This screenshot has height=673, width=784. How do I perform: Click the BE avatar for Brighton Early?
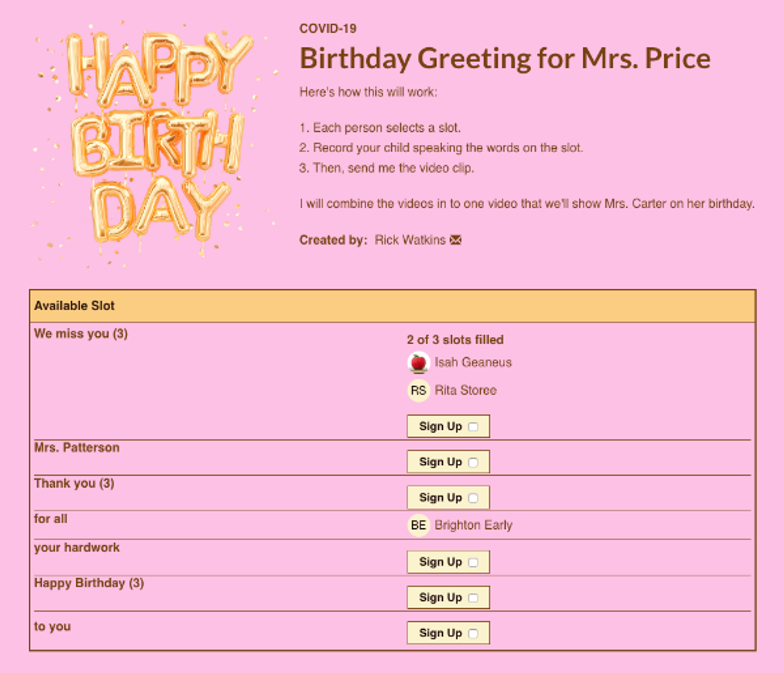(419, 525)
